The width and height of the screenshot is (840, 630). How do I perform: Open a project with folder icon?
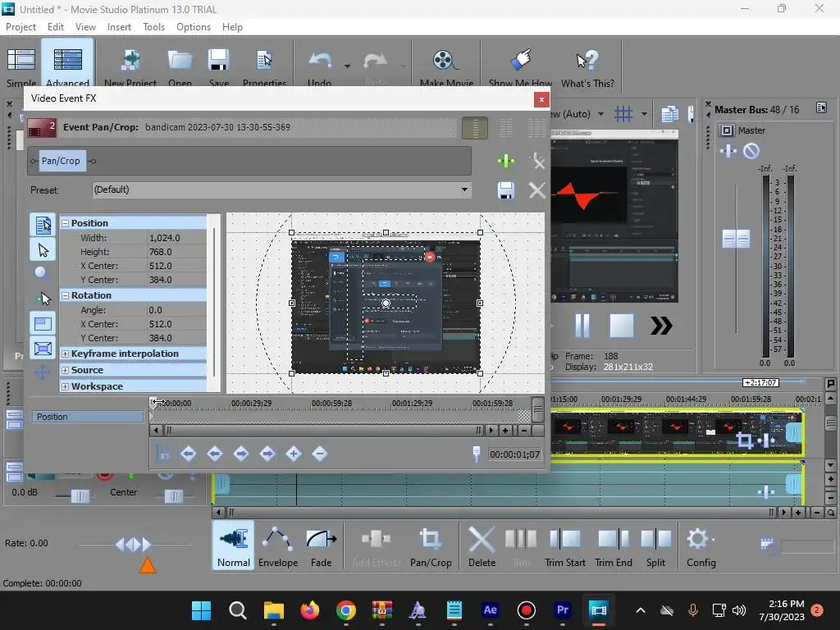click(x=180, y=66)
